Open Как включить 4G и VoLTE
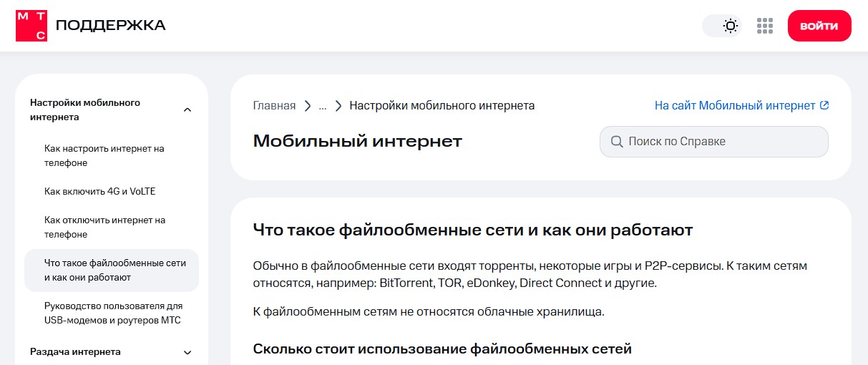Image resolution: width=868 pixels, height=365 pixels. 99,191
